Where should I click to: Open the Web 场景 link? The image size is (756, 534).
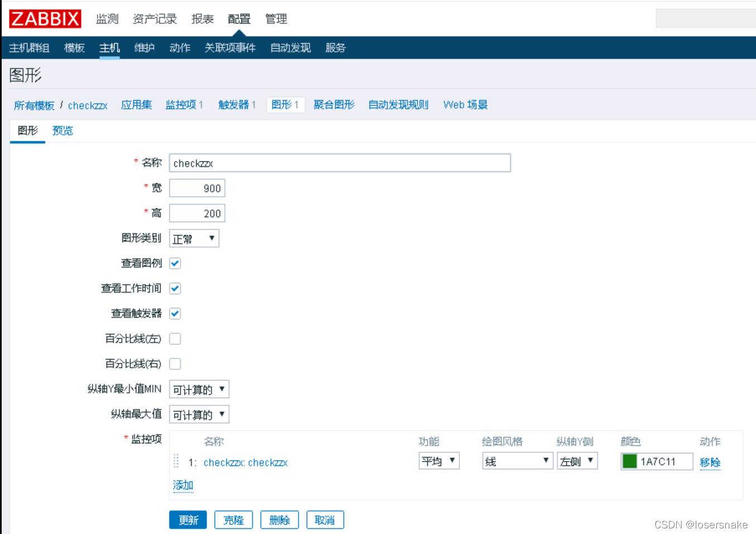(x=465, y=105)
